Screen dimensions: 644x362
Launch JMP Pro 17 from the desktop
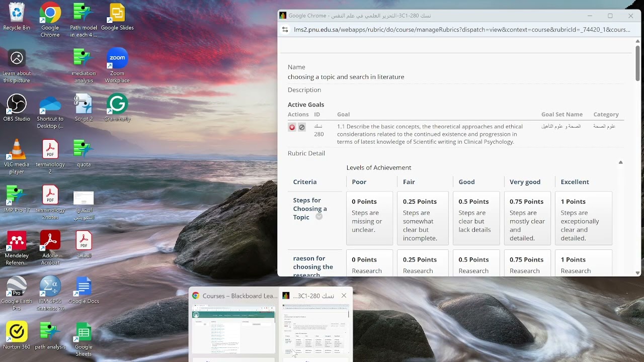[17, 199]
